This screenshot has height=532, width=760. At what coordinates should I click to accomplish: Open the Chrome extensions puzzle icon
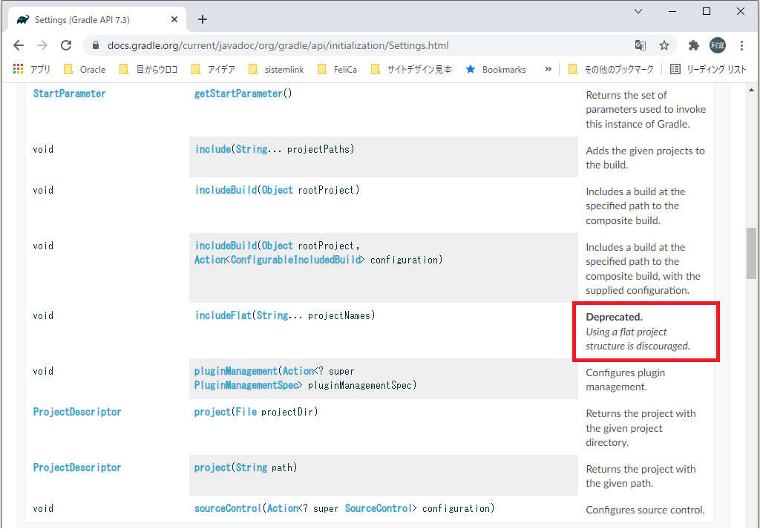coord(693,45)
